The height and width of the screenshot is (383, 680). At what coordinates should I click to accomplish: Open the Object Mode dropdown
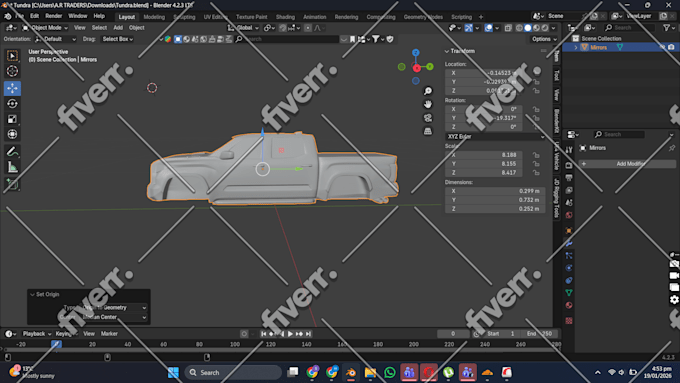(x=45, y=28)
